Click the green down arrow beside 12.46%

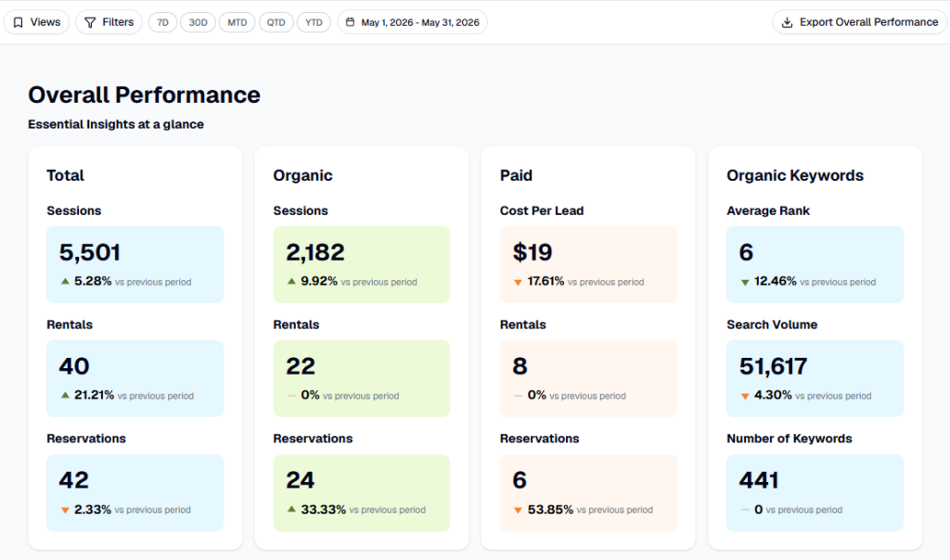pos(745,283)
